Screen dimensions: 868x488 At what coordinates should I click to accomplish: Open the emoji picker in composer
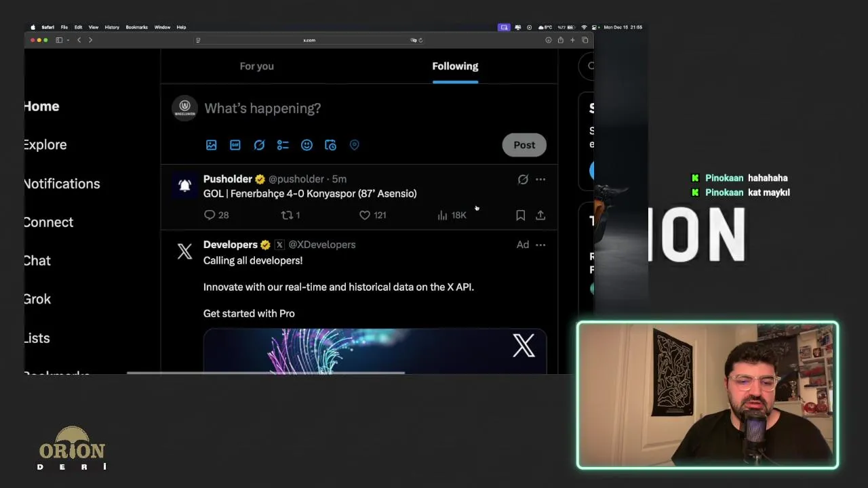coord(307,145)
